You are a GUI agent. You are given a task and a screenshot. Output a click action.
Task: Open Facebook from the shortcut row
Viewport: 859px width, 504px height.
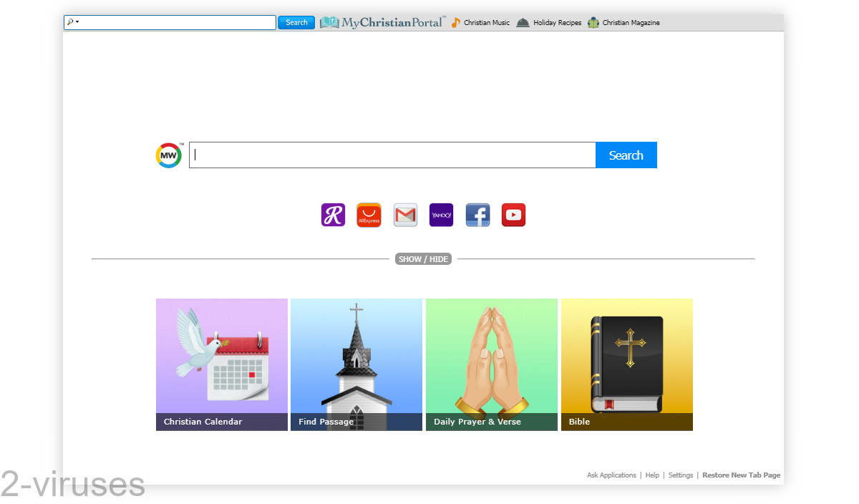point(477,215)
